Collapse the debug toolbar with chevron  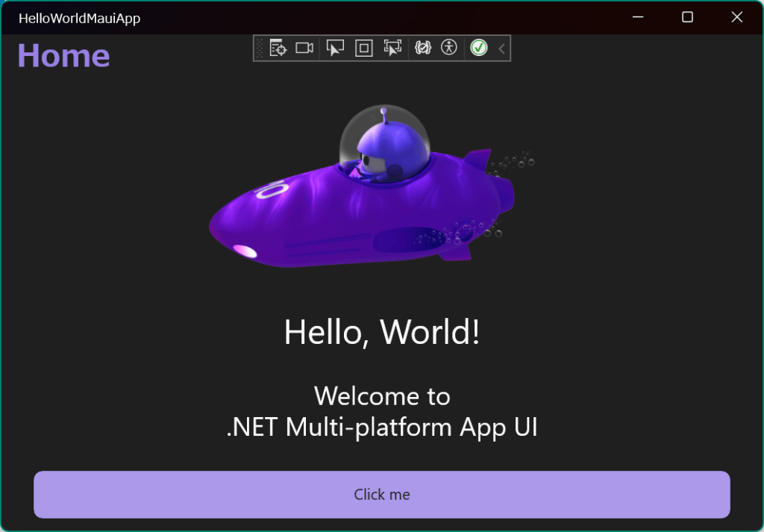click(501, 48)
